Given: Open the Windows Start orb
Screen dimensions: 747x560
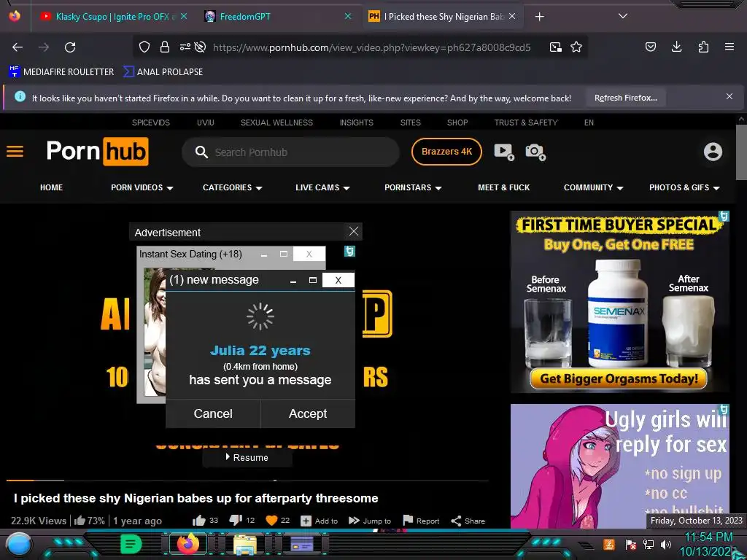Looking at the screenshot, I should pos(19,544).
